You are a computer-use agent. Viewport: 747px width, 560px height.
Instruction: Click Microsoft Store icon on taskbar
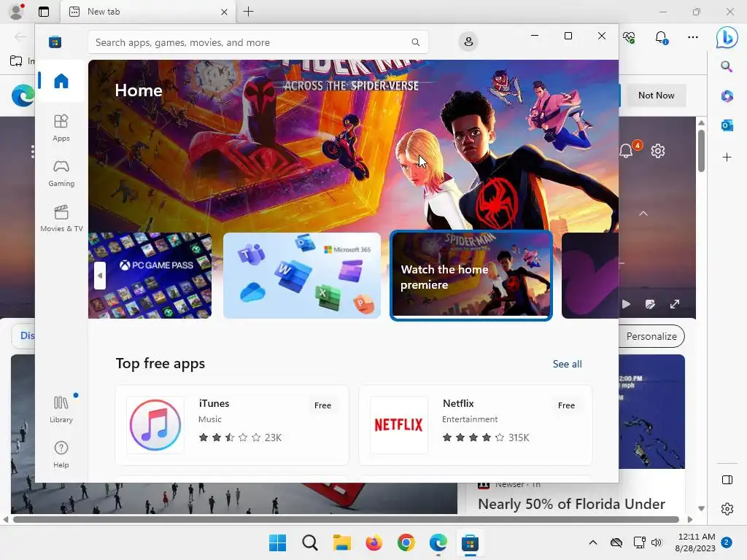click(x=471, y=542)
